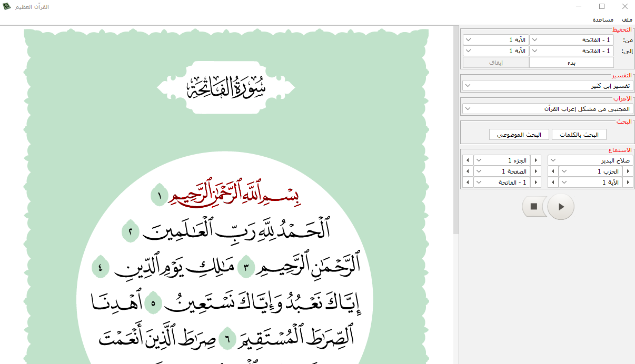Click the left-pointing arrow beside الصفحة 1
635x364 pixels.
coord(468,171)
